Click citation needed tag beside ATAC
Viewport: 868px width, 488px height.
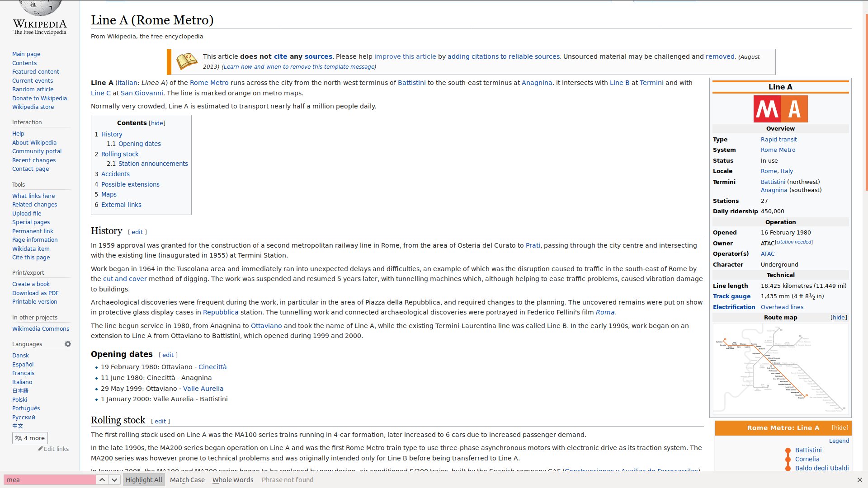coord(794,242)
